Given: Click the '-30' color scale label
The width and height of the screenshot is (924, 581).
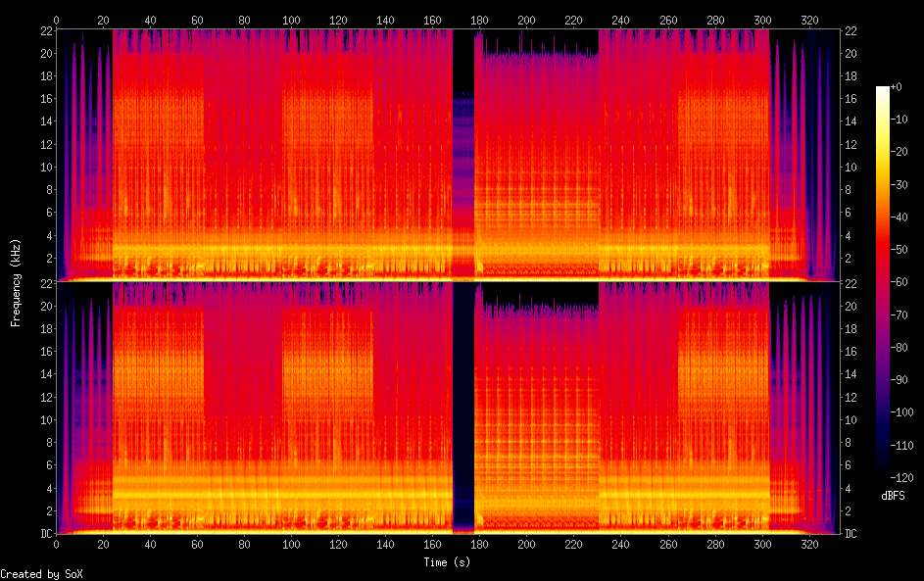Looking at the screenshot, I should tap(900, 185).
